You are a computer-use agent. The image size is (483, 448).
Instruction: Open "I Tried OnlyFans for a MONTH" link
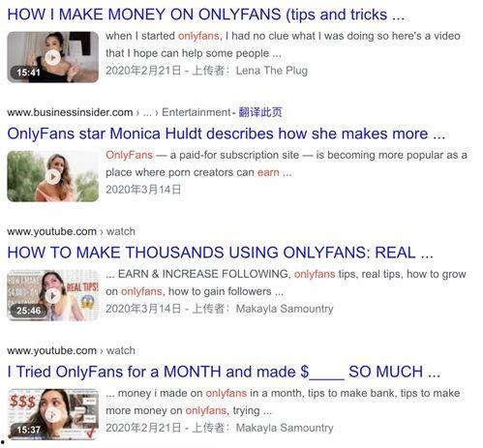(x=224, y=372)
